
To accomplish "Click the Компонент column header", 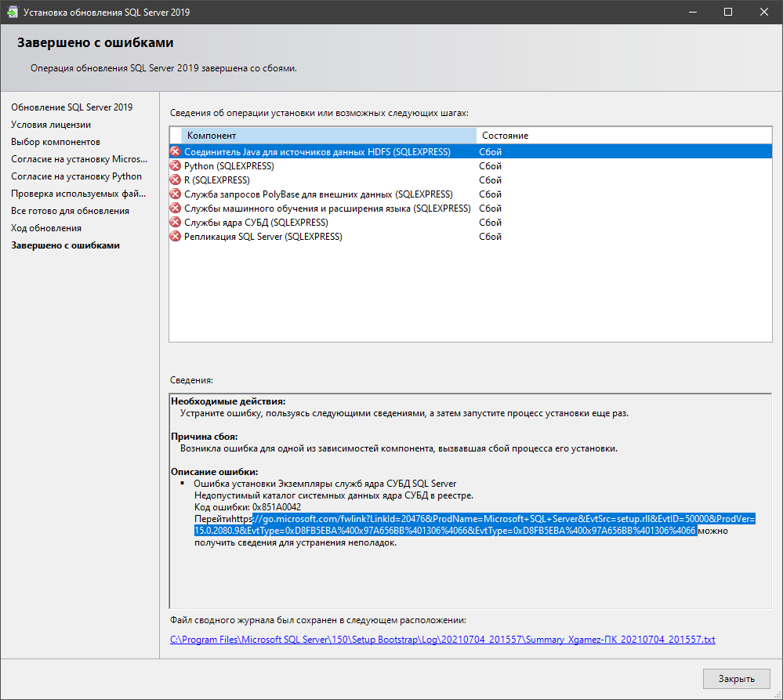I will pos(328,136).
